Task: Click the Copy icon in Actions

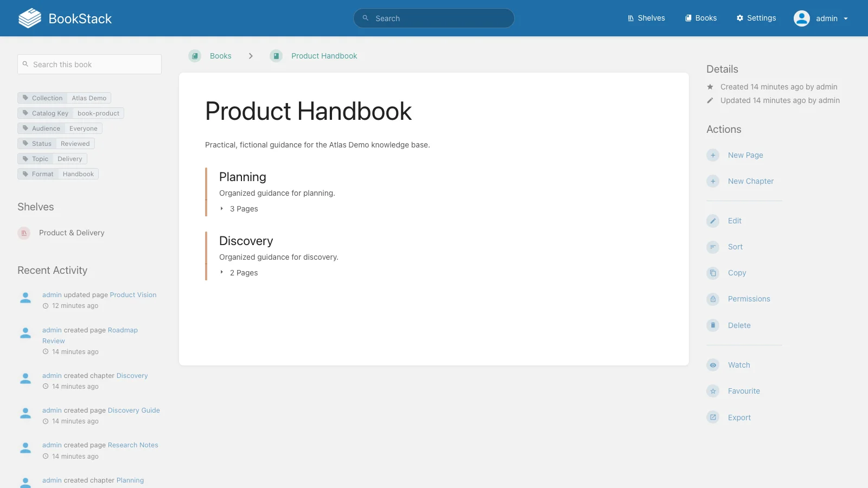Action: click(x=713, y=273)
